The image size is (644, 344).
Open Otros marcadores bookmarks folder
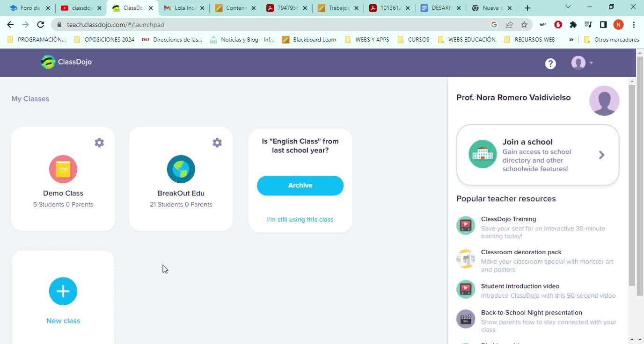click(611, 40)
